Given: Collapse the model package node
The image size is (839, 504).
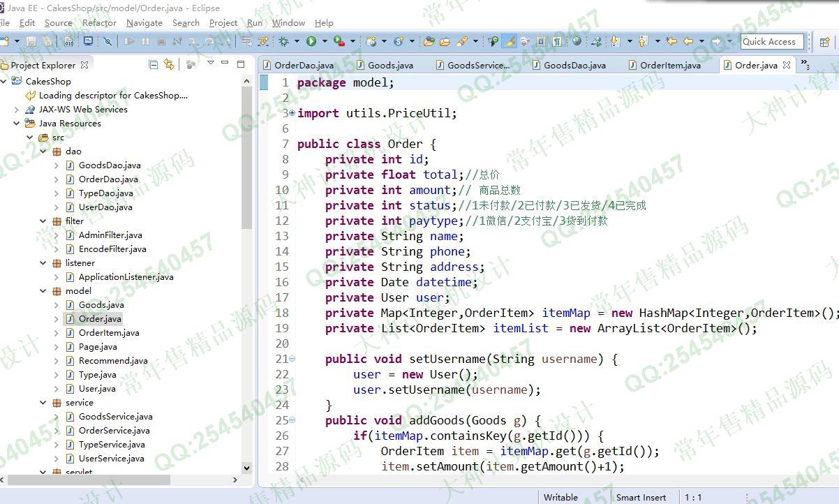Looking at the screenshot, I should 44,291.
